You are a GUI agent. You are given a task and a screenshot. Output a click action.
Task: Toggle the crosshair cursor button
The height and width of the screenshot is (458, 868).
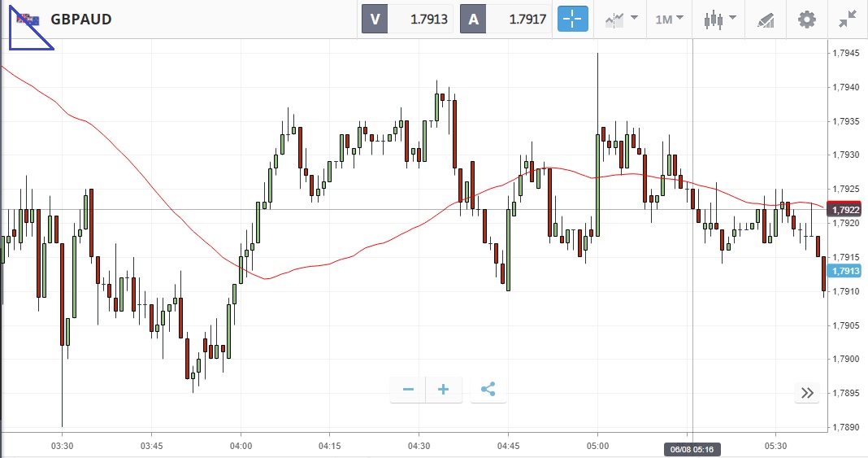(x=572, y=19)
